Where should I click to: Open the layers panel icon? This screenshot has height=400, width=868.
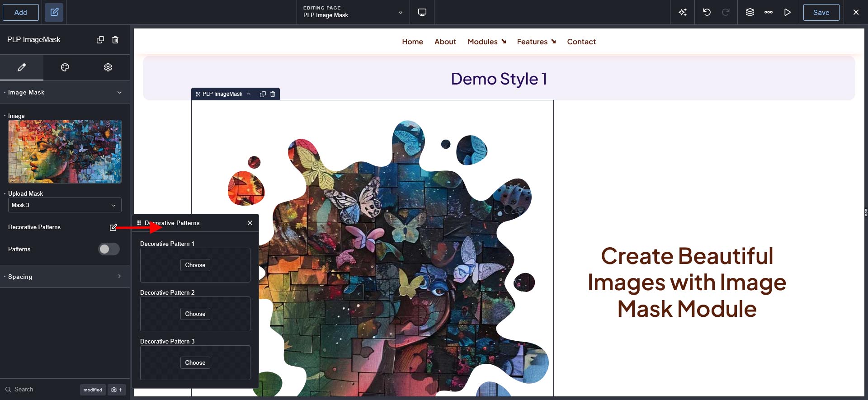tap(750, 12)
